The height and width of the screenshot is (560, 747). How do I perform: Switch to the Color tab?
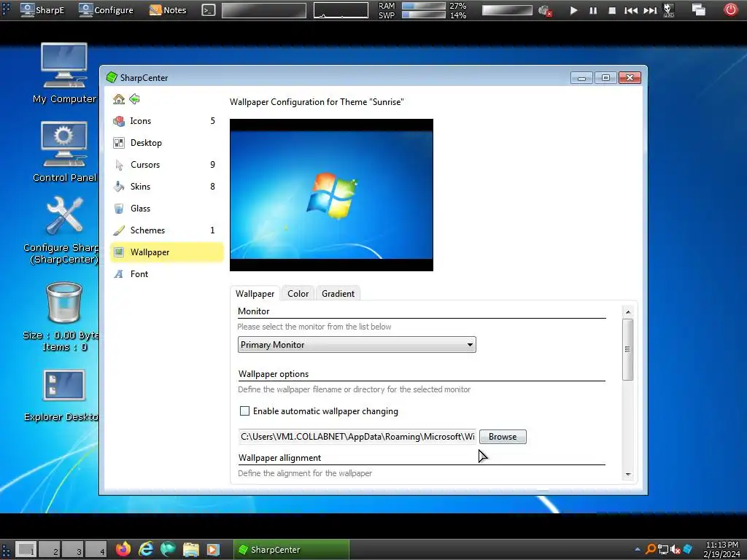point(298,294)
